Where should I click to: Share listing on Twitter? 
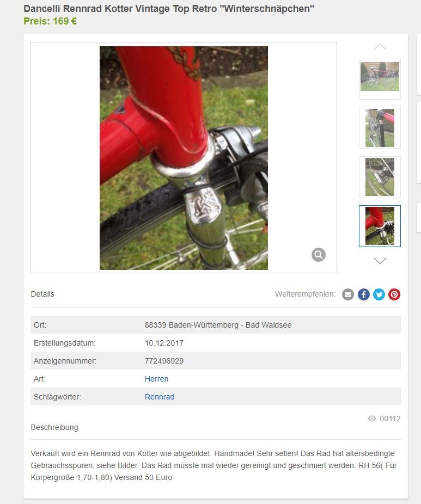coord(379,294)
